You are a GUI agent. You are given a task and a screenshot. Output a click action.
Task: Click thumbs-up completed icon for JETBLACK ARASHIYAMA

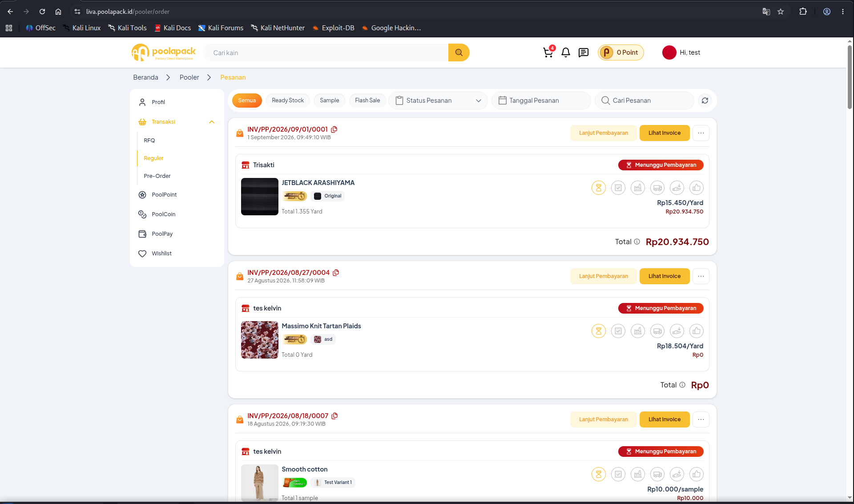tap(697, 188)
